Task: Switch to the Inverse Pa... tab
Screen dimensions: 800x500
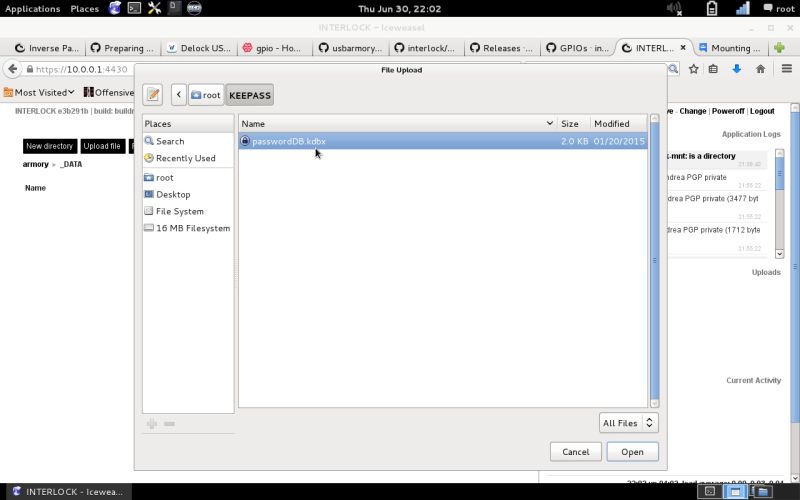Action: 47,48
